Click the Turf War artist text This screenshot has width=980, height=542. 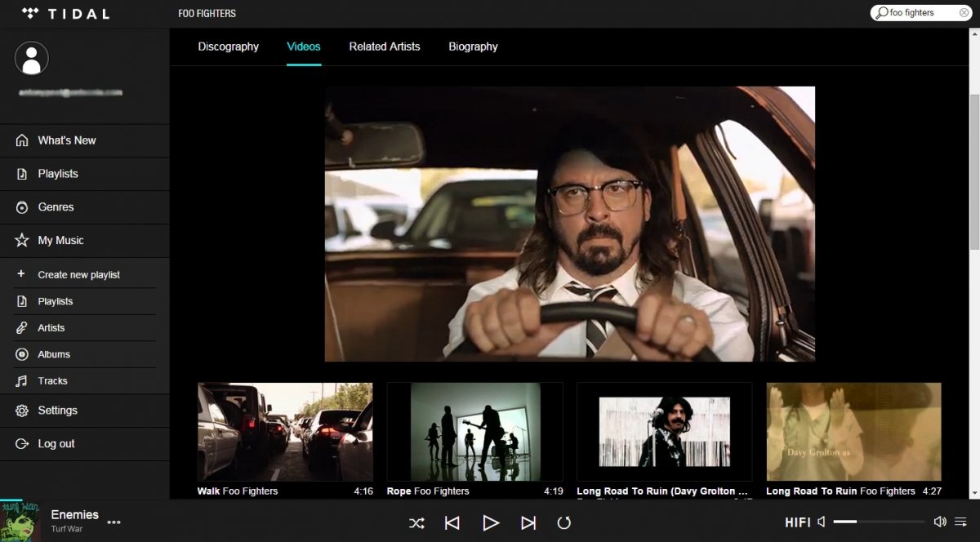(67, 529)
